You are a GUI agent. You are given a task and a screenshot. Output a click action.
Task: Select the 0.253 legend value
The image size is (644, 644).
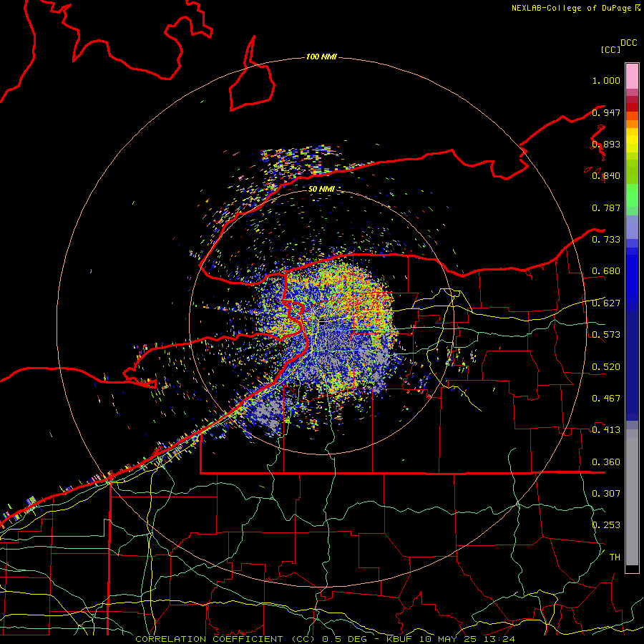coord(606,525)
